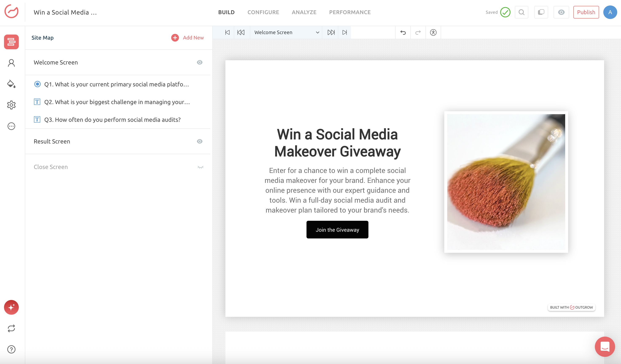Open the account avatar menu

610,12
